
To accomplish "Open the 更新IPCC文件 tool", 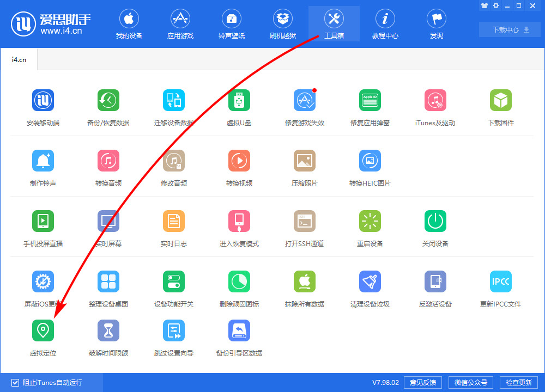I will (x=500, y=282).
